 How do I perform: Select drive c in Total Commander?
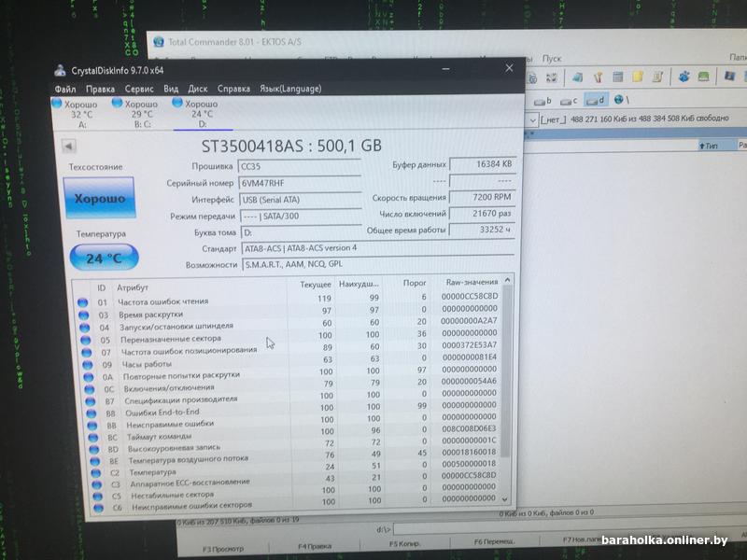(569, 101)
